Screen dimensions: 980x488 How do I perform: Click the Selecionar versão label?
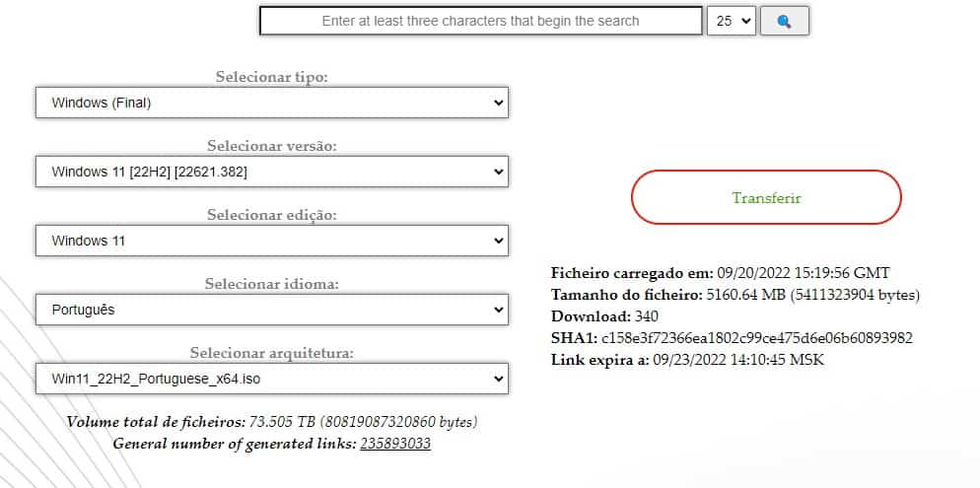[272, 146]
